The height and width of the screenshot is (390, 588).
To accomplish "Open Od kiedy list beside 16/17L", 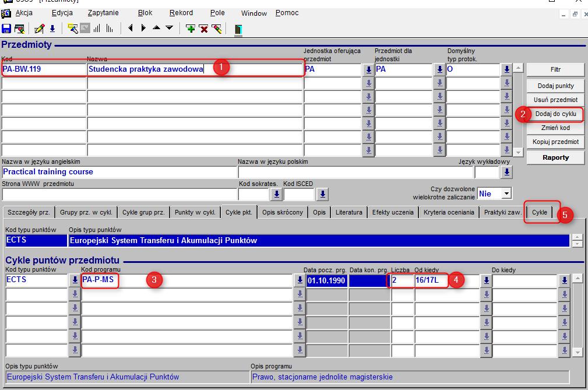I will pyautogui.click(x=487, y=280).
